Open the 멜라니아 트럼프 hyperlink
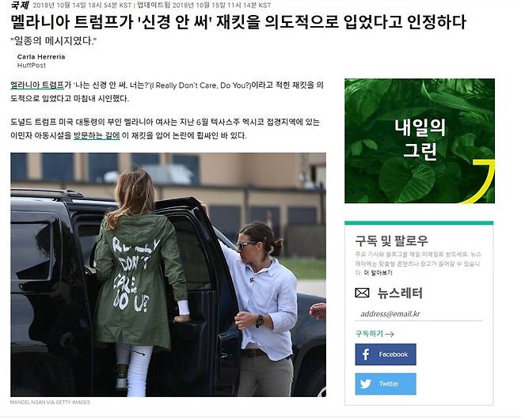 coord(37,85)
